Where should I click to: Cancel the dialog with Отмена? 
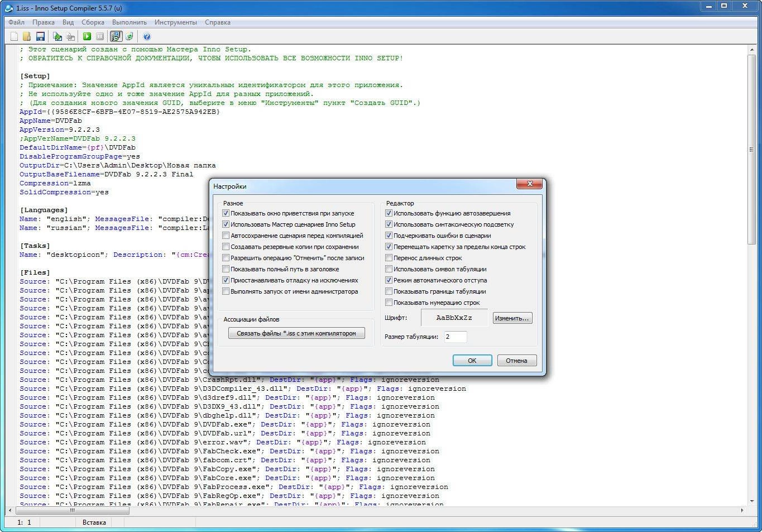516,361
